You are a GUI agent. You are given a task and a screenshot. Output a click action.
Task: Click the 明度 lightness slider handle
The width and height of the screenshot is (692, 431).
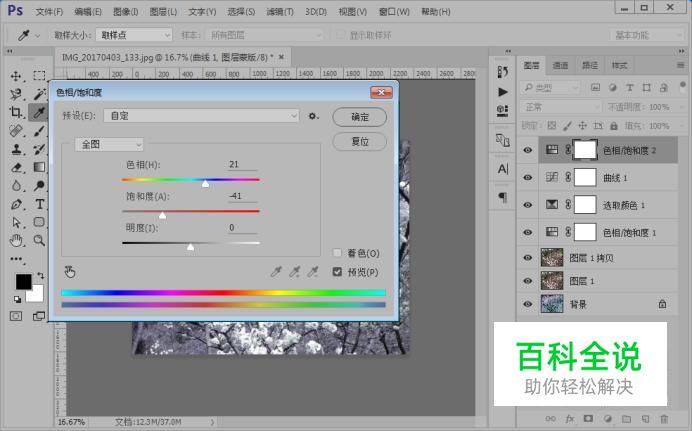coord(190,247)
